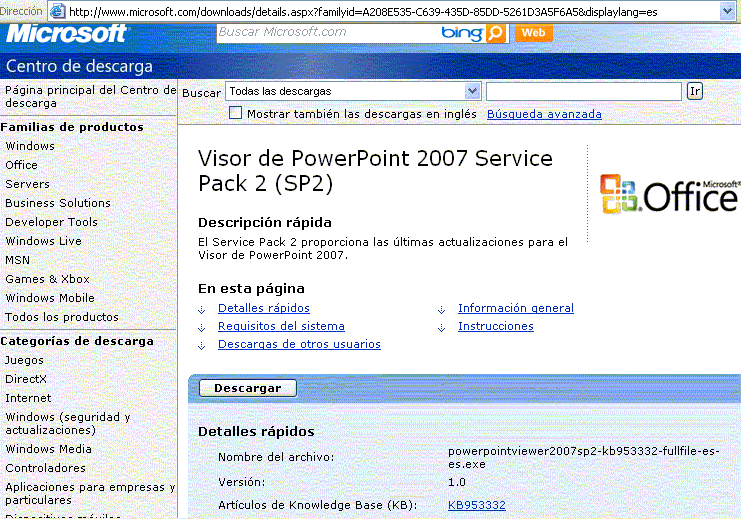This screenshot has height=520, width=741.
Task: Click the Web search button
Action: click(533, 33)
